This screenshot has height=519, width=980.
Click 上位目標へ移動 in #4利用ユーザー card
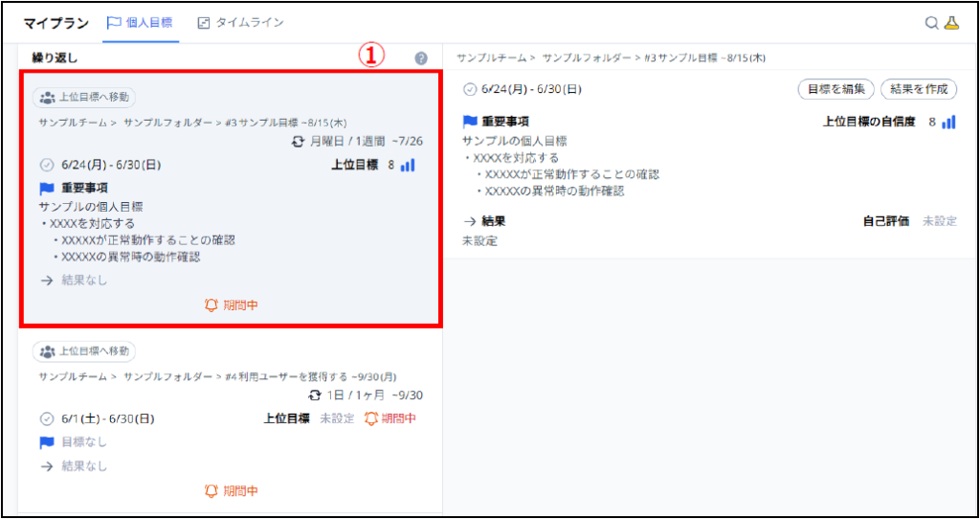click(84, 352)
